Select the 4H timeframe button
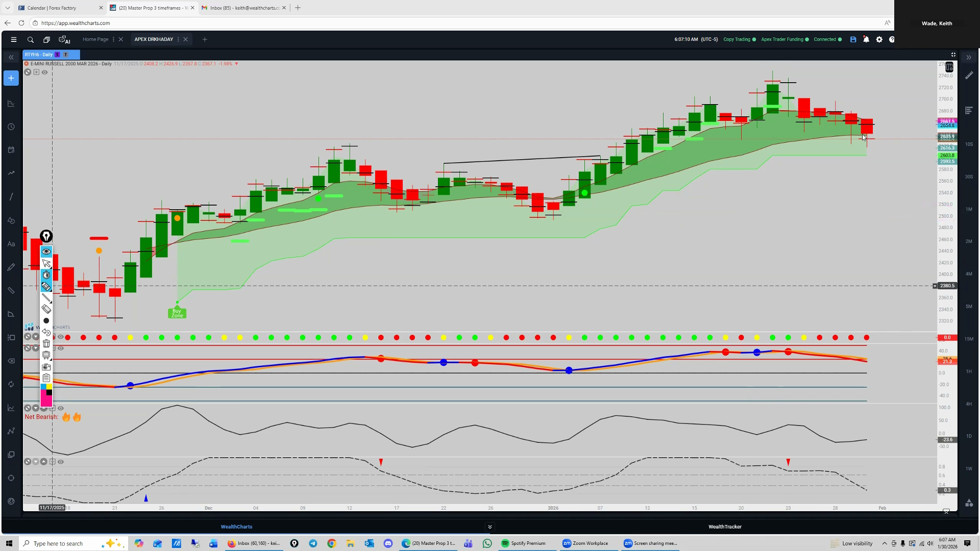This screenshot has height=551, width=980. (x=968, y=404)
